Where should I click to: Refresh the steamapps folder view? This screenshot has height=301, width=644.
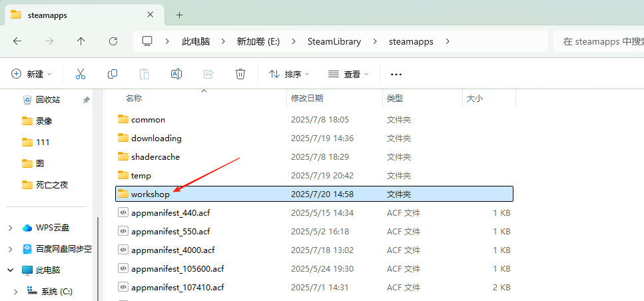click(x=113, y=41)
